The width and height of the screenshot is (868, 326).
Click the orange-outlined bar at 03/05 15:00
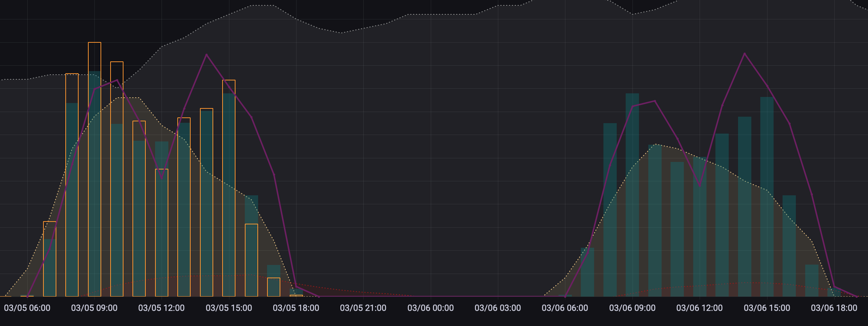[x=229, y=187]
